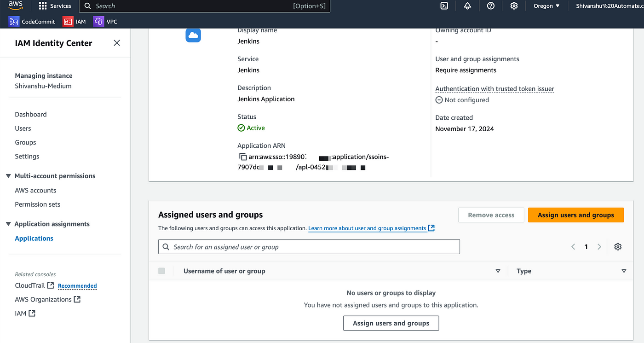Screen dimensions: 644x343
Task: Open Groups in sidebar
Action: pyautogui.click(x=25, y=142)
